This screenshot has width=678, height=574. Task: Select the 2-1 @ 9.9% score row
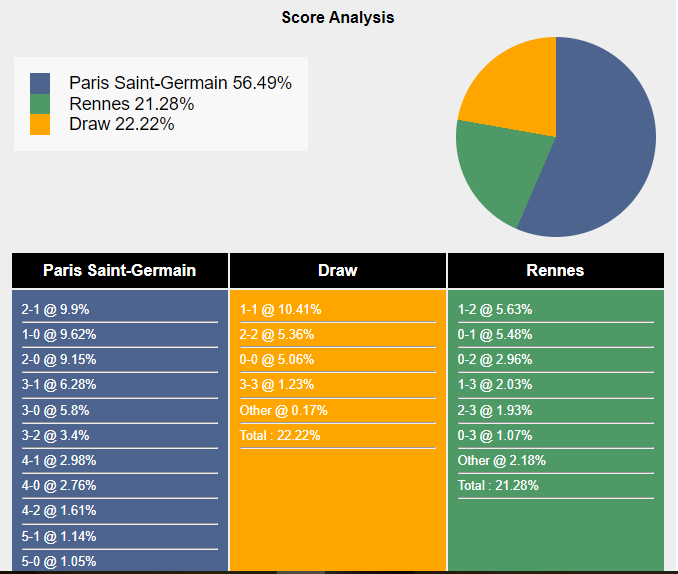coord(56,310)
